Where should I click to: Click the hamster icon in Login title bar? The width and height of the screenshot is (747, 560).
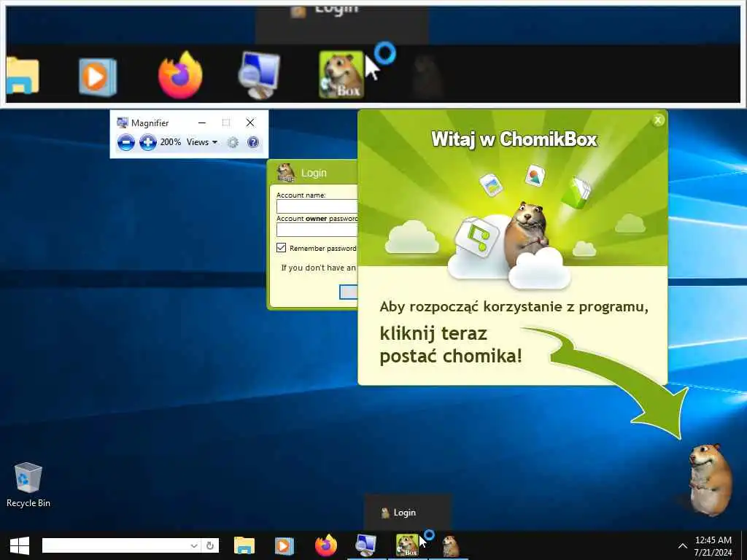pos(286,173)
